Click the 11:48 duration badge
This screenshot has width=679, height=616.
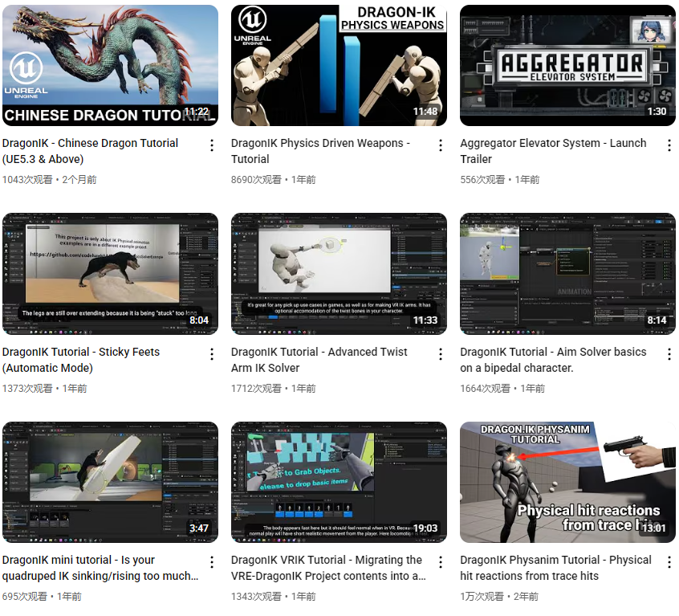pyautogui.click(x=425, y=112)
